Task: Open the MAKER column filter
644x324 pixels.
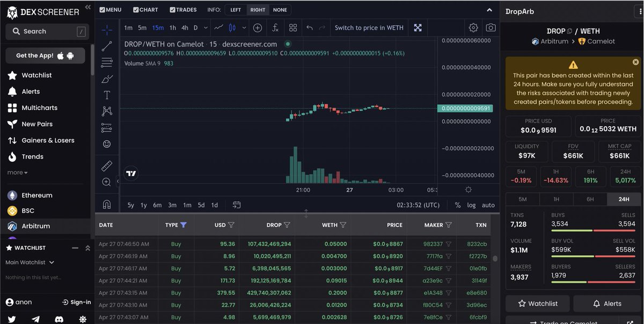Action: pos(449,225)
